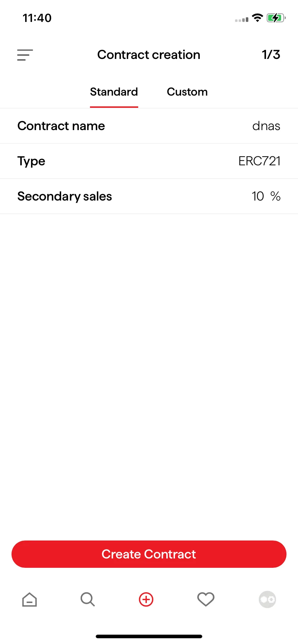Edit the secondary sales percentage value
298x644 pixels.
click(x=258, y=196)
